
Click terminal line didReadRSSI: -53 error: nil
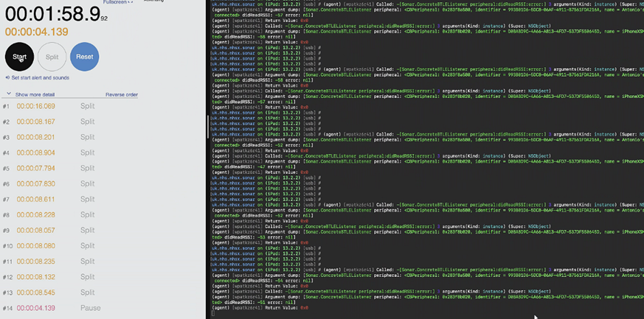pyautogui.click(x=254, y=237)
